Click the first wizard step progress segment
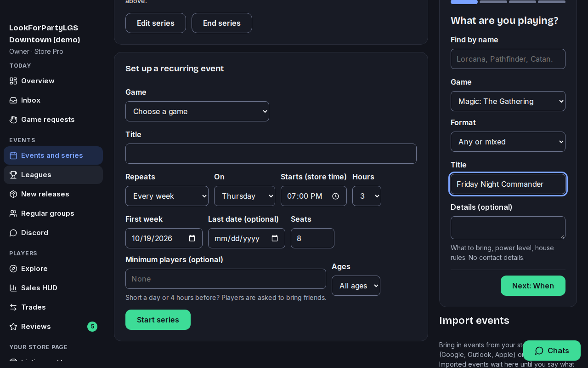This screenshot has width=588, height=368. pos(464,2)
